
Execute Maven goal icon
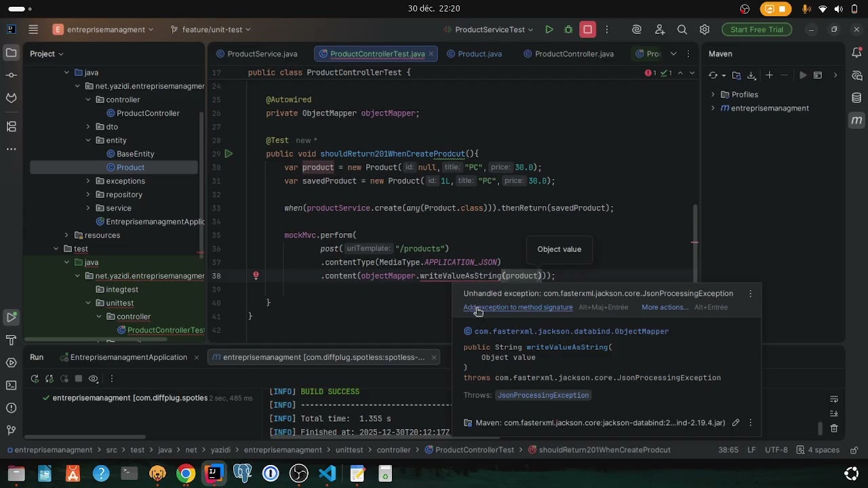(x=818, y=75)
